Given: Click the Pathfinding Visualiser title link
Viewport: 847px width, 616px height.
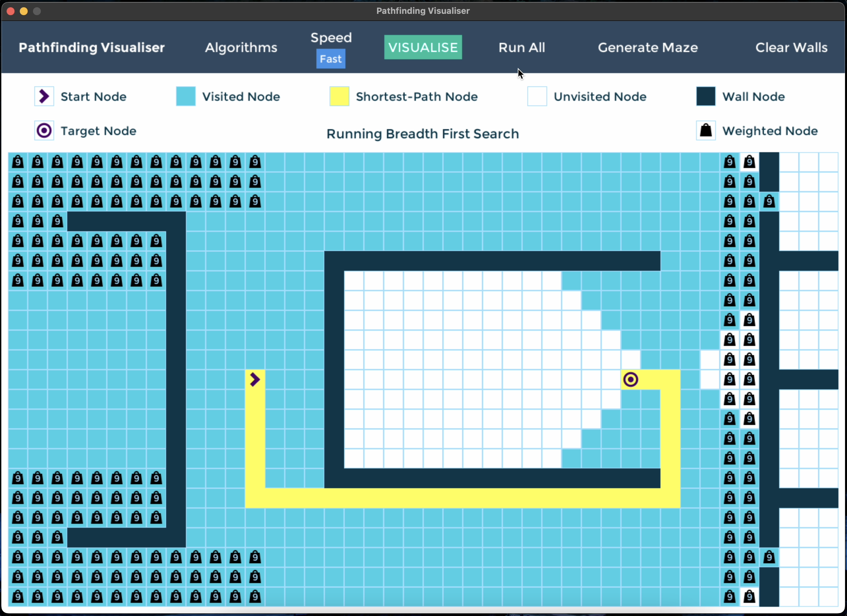Looking at the screenshot, I should tap(92, 47).
